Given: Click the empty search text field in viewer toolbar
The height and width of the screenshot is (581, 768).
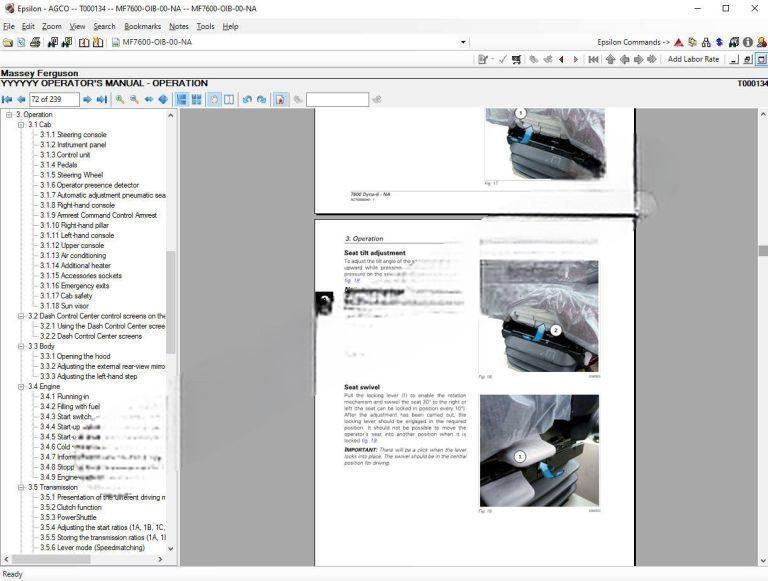Looking at the screenshot, I should (337, 99).
